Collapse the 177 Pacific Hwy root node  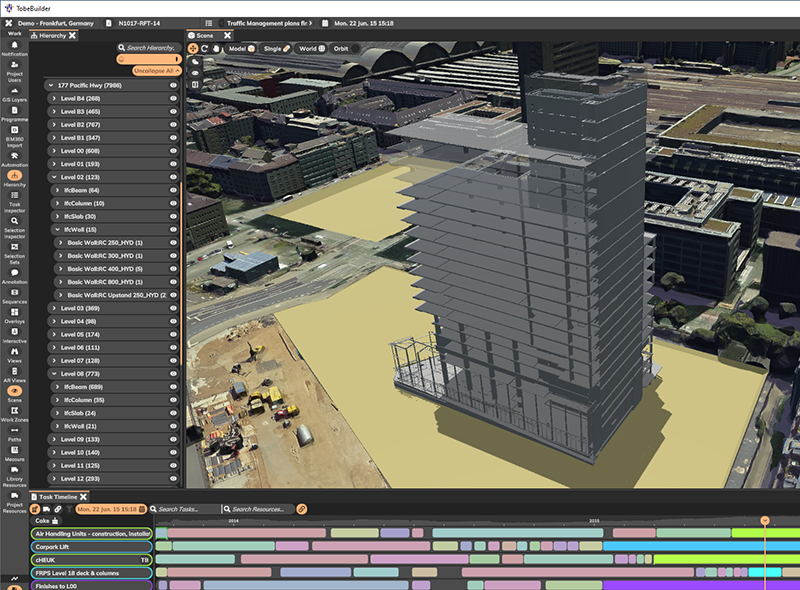point(51,85)
